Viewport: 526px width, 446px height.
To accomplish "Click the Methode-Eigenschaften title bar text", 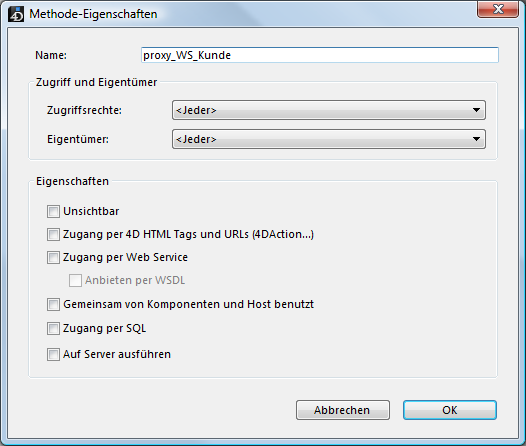I will pos(93,14).
